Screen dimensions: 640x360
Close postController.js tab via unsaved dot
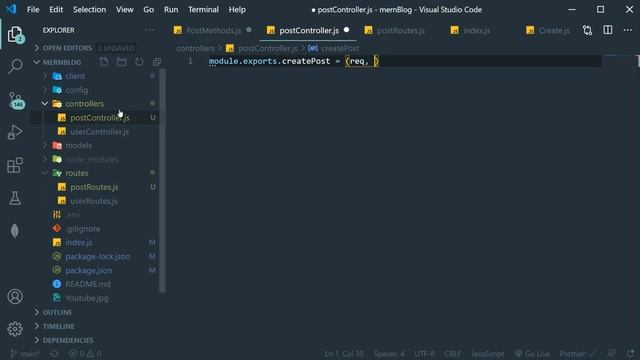click(347, 30)
